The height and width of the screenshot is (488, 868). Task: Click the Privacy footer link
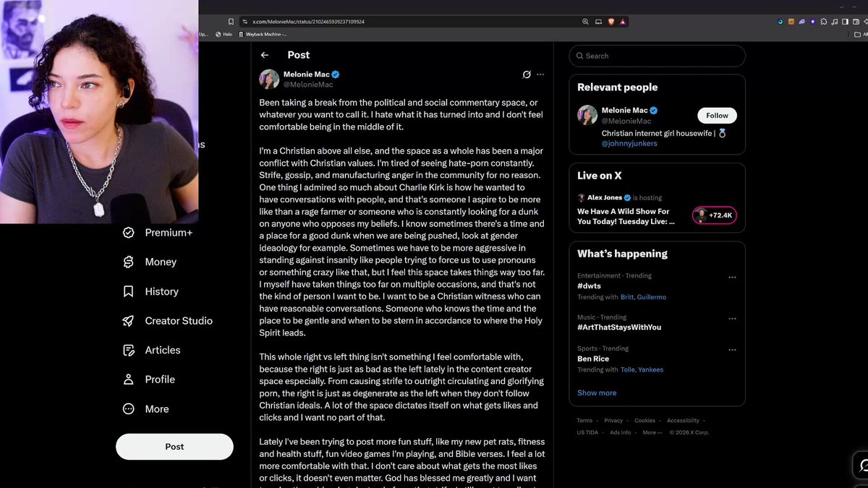coord(613,421)
